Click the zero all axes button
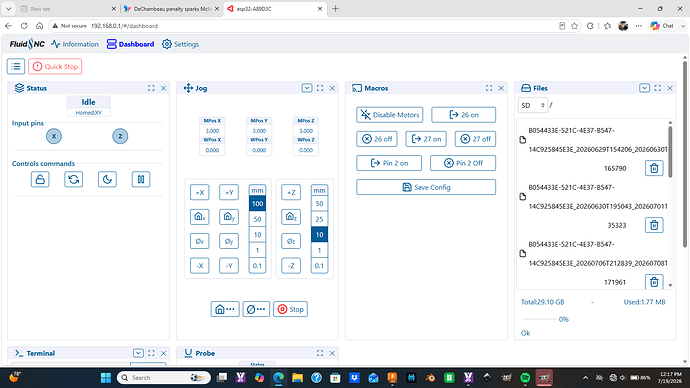This screenshot has width=690, height=388. coord(256,309)
